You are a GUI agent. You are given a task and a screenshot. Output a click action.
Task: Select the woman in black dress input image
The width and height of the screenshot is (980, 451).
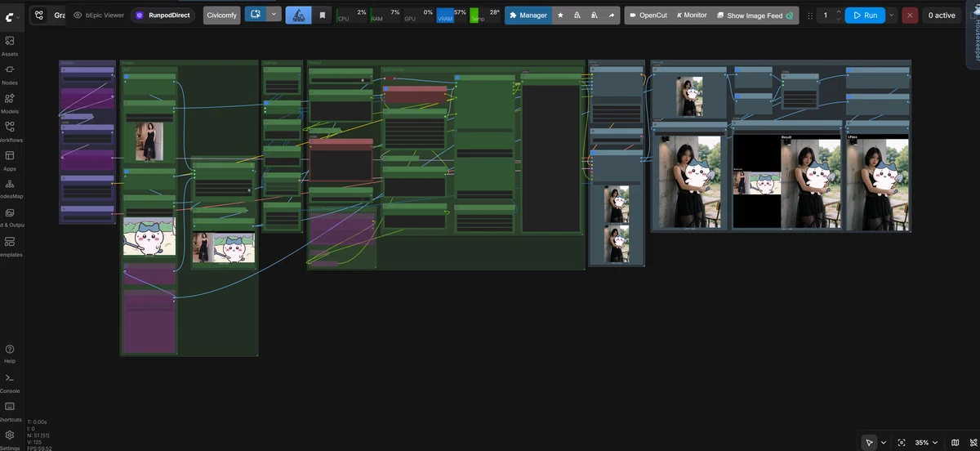[149, 141]
